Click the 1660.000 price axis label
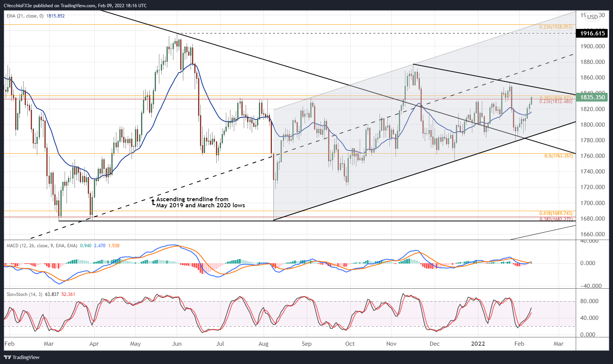This screenshot has width=613, height=364. (592, 234)
